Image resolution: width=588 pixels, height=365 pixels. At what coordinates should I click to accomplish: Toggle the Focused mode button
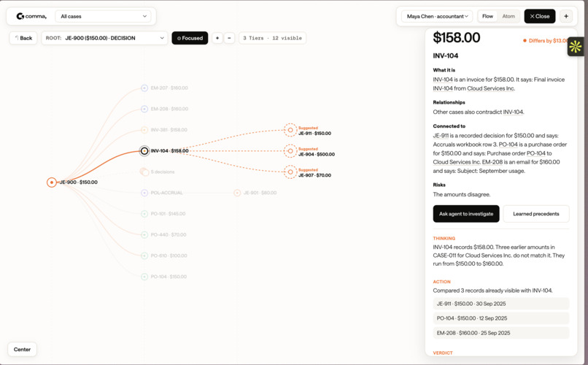190,38
